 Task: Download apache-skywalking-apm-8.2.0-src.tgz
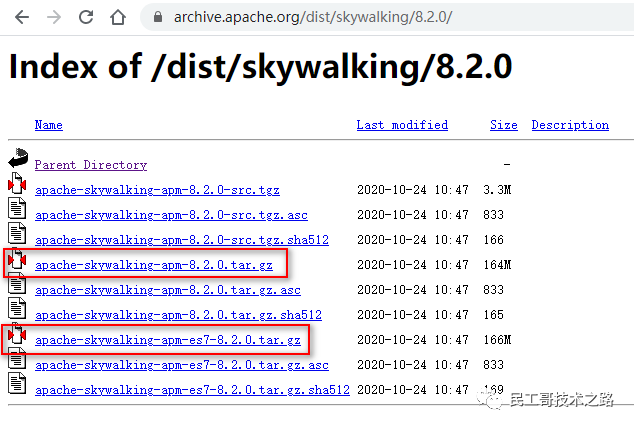(157, 190)
